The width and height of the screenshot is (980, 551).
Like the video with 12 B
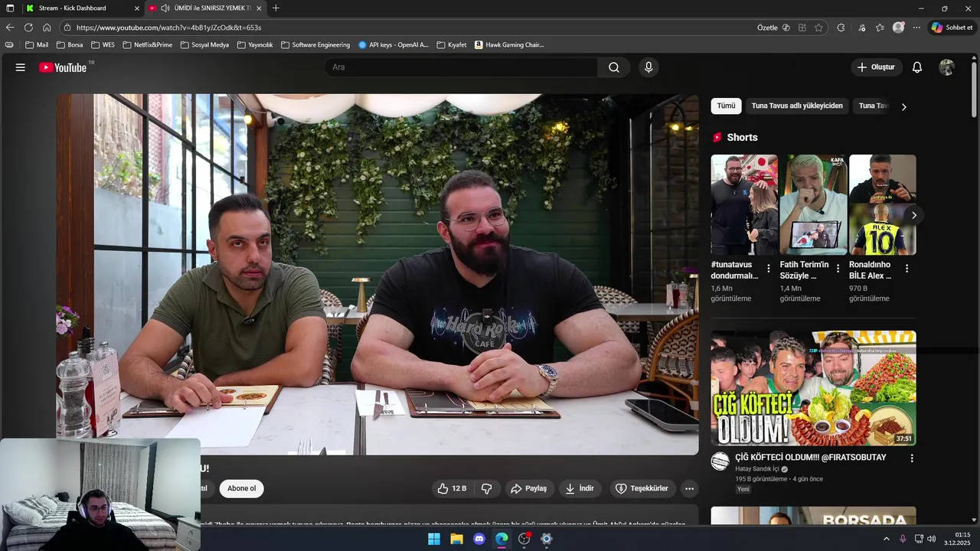point(452,488)
